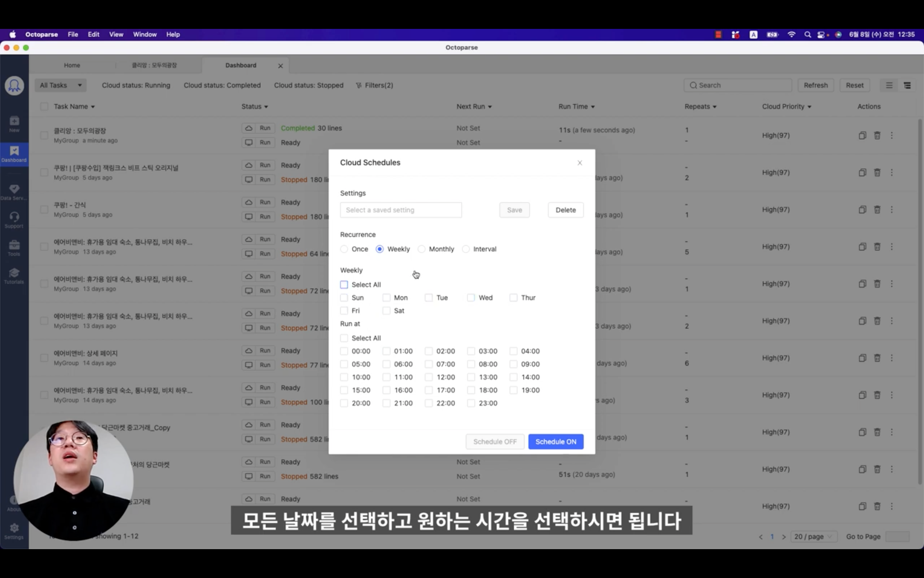Click the user profile avatar icon

pyautogui.click(x=14, y=85)
